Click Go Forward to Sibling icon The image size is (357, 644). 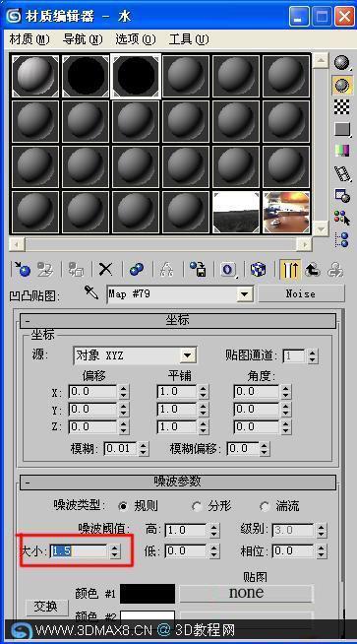(334, 270)
